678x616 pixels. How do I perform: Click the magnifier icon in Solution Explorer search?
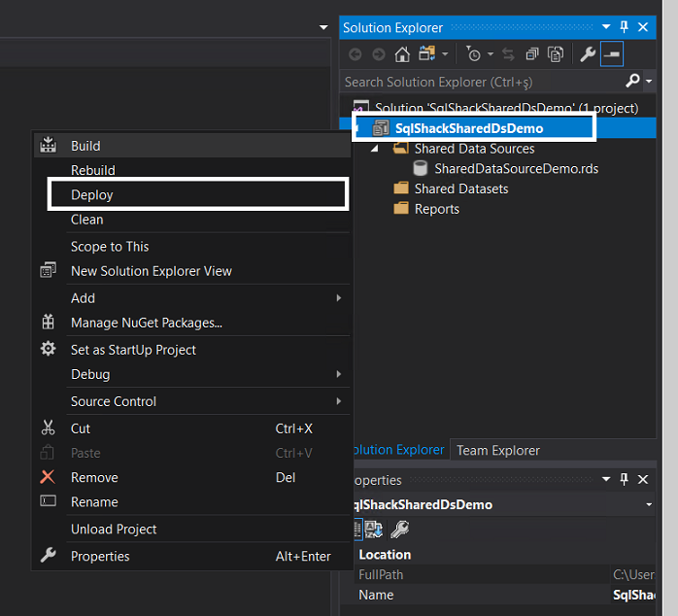point(632,82)
